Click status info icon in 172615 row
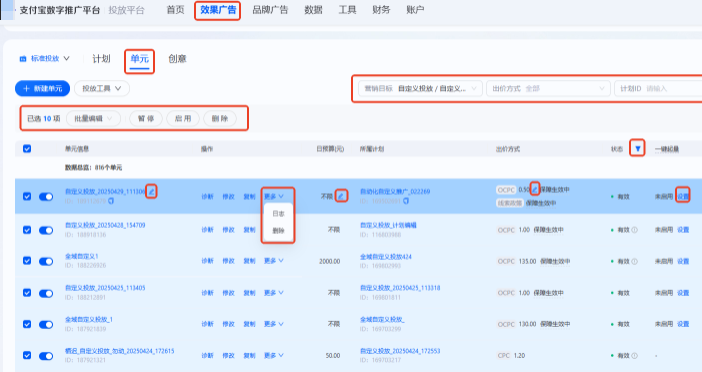 (634, 356)
